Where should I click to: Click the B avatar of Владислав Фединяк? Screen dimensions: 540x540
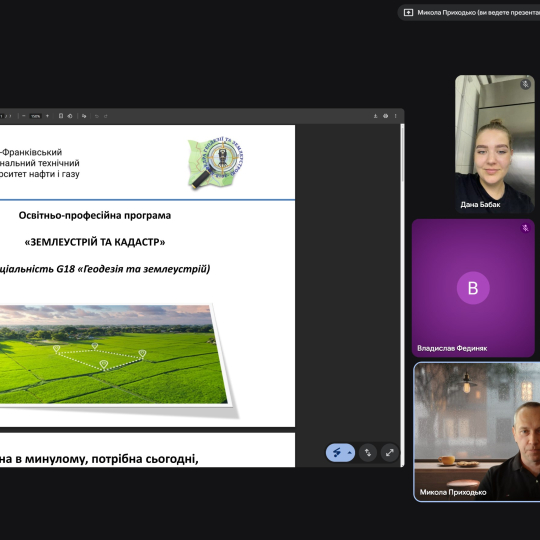point(473,288)
